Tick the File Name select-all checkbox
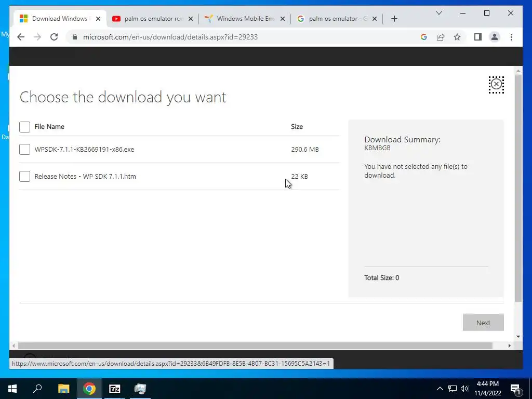The width and height of the screenshot is (532, 399). (x=24, y=127)
